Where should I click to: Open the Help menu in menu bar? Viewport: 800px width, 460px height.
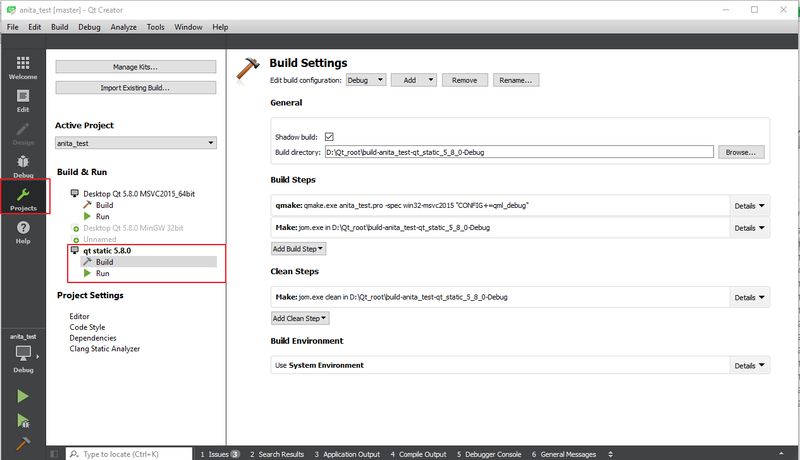(x=220, y=27)
